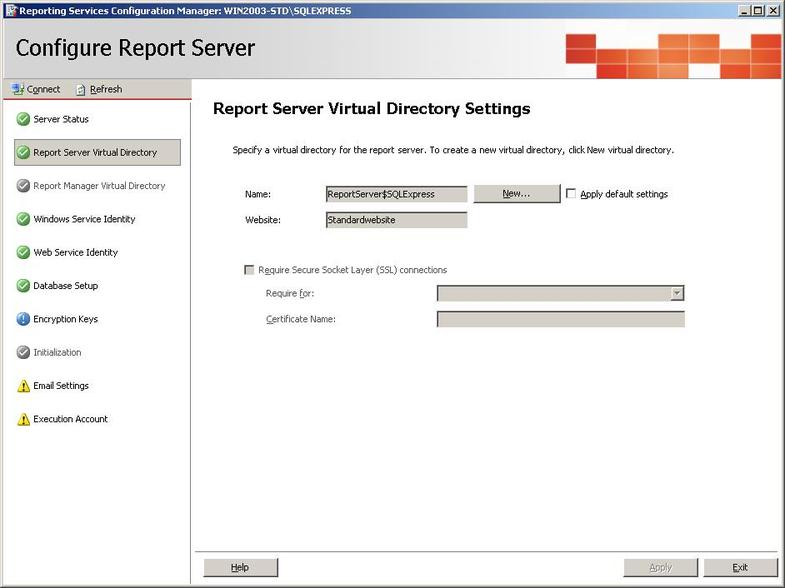
Task: Navigate to Database Setup
Action: coord(66,286)
